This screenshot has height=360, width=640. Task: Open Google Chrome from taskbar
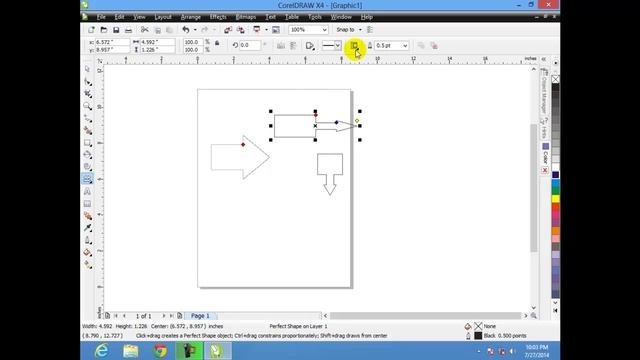[x=160, y=351]
